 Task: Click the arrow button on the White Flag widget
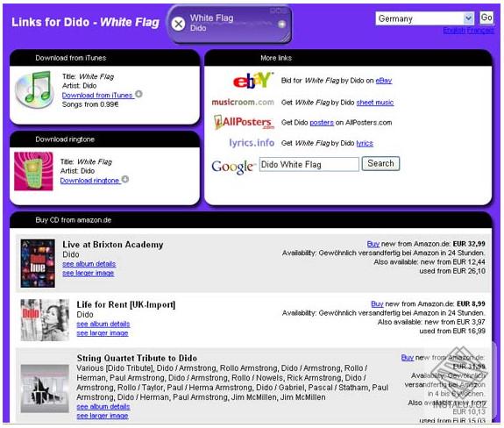tap(281, 24)
